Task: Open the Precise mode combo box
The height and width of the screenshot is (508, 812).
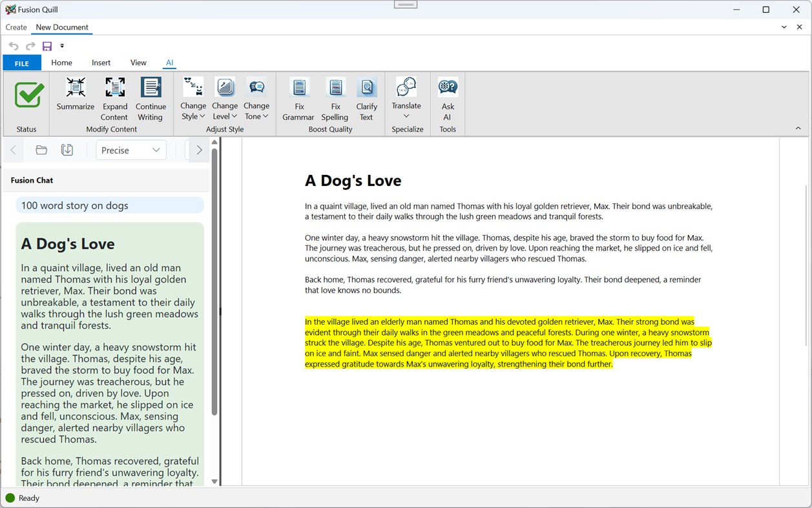Action: click(x=130, y=150)
